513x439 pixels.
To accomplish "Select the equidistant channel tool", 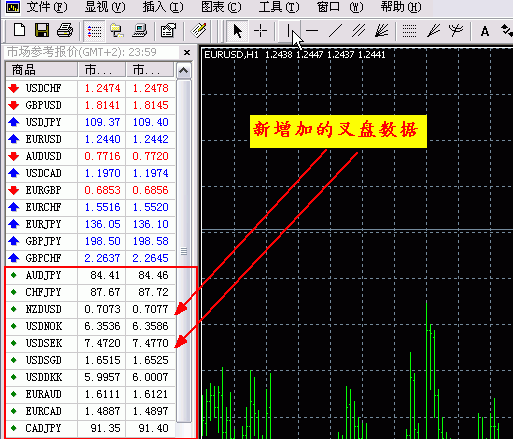I will 359,31.
